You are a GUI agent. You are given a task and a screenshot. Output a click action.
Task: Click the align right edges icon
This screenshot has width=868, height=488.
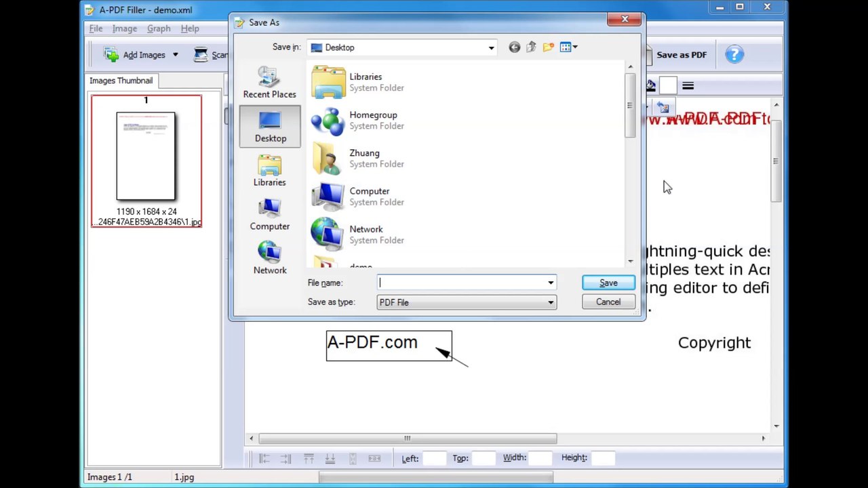[285, 459]
